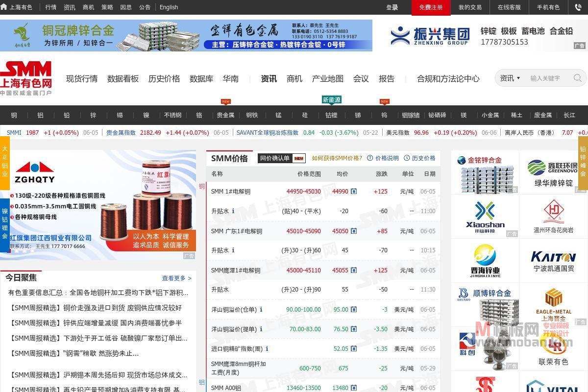Open the 鑫联环保 绿华牌锌锭 ad
Screen dimensions: 588x392
[554, 172]
